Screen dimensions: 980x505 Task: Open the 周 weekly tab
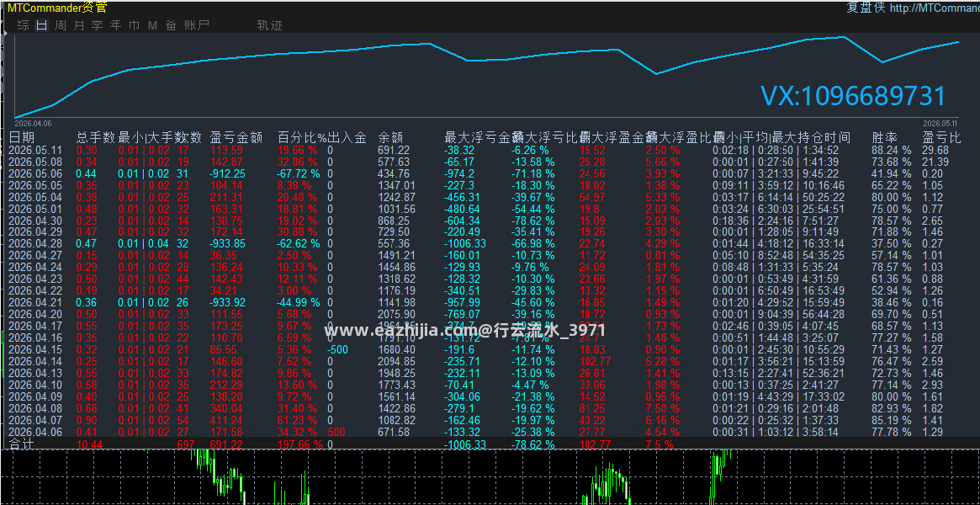[61, 25]
